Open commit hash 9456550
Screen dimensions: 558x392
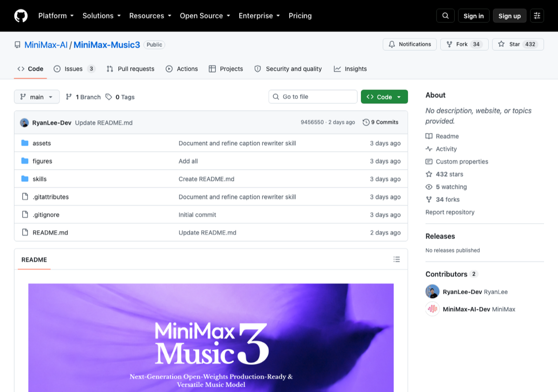coord(312,122)
